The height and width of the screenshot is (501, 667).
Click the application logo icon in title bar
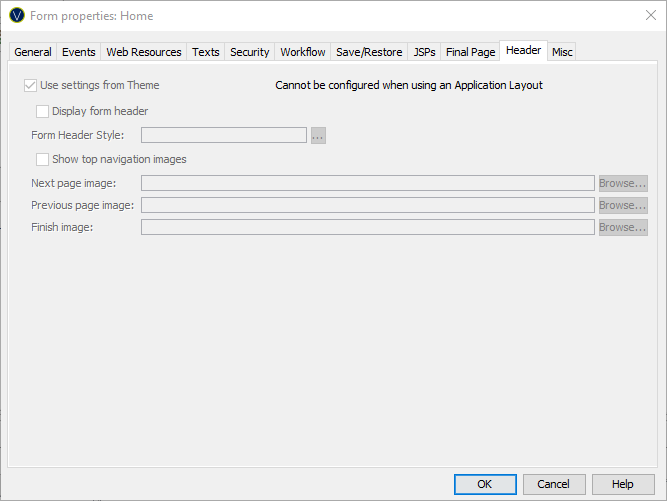[x=16, y=16]
